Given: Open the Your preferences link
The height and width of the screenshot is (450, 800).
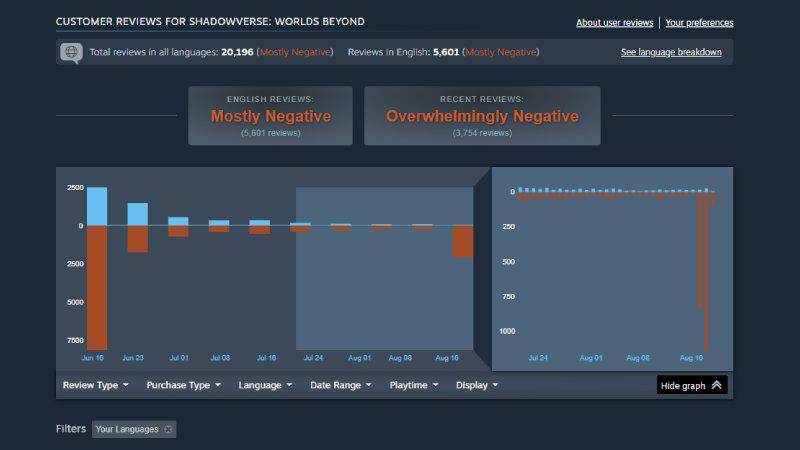Looking at the screenshot, I should click(x=699, y=22).
